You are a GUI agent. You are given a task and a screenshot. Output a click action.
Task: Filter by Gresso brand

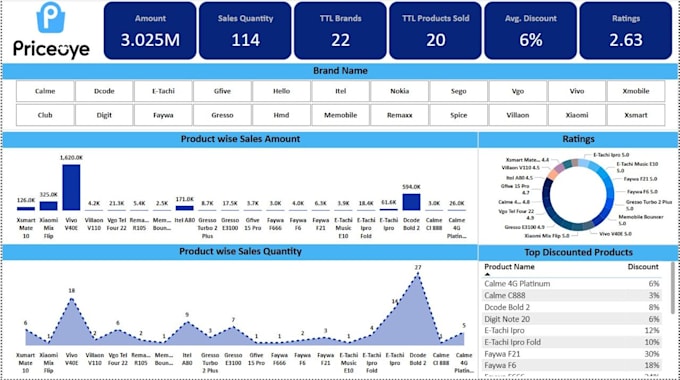click(222, 115)
